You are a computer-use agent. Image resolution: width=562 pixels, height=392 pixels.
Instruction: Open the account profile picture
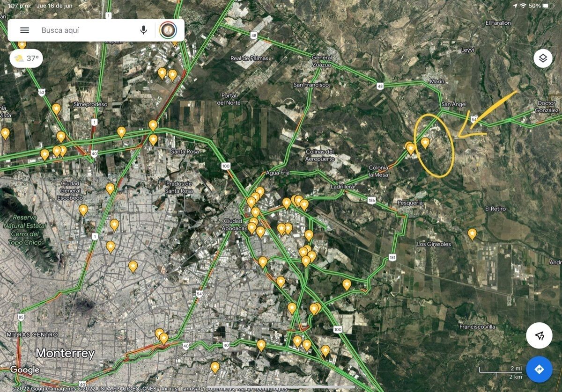168,30
